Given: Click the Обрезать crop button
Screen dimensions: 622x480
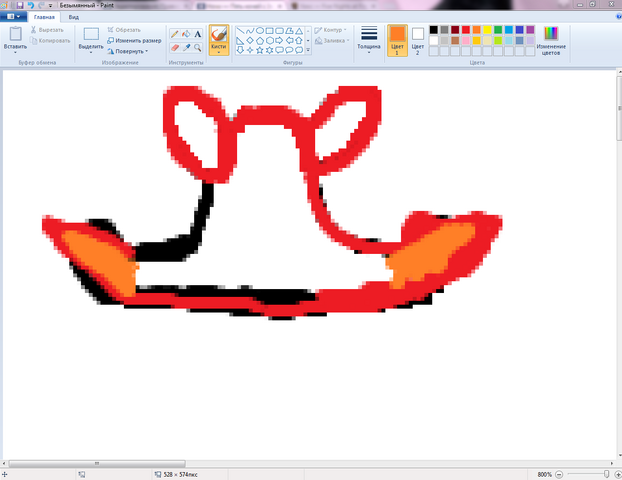Looking at the screenshot, I should pyautogui.click(x=124, y=30).
